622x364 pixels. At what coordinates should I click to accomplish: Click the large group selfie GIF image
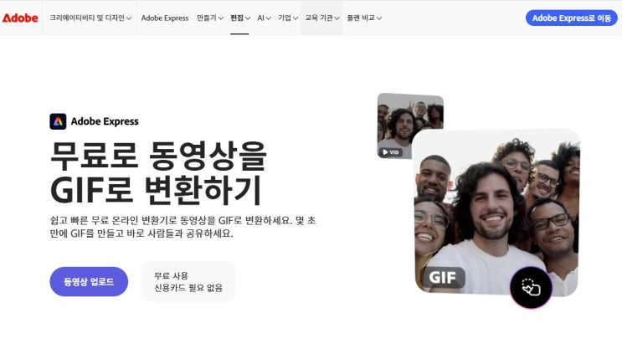496,213
